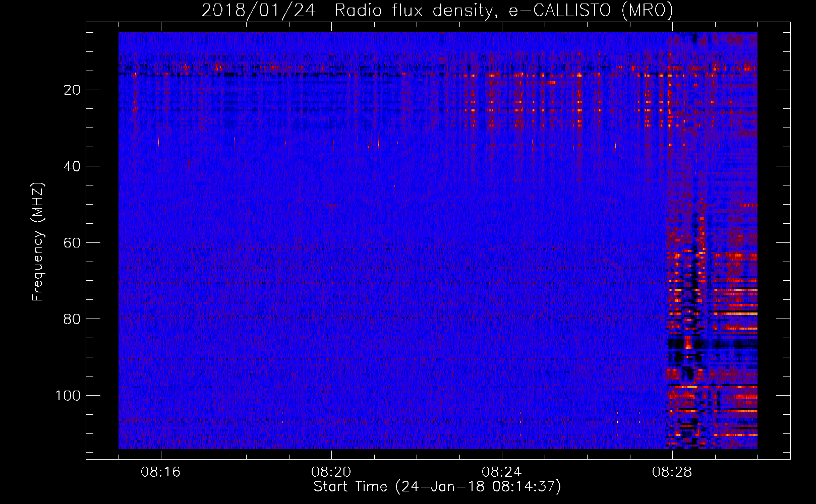Screen dimensions: 816x504
Task: Select the 'Frequency (MHZ)' y-axis label
Action: 38,242
